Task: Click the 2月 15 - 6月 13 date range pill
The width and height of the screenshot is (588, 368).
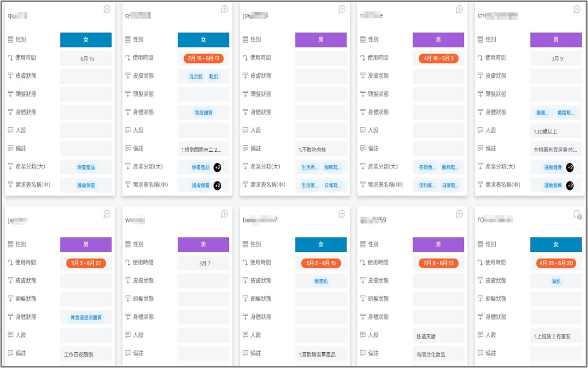Action: pyautogui.click(x=203, y=59)
